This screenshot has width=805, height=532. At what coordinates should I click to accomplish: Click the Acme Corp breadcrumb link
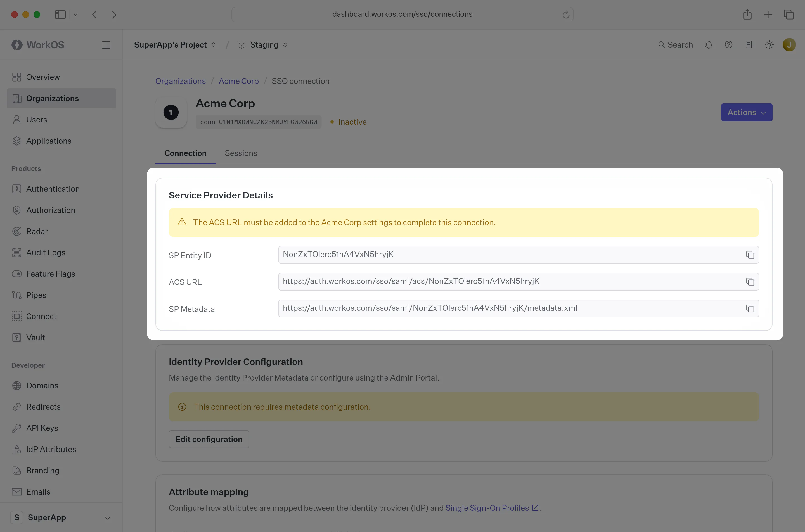point(239,81)
